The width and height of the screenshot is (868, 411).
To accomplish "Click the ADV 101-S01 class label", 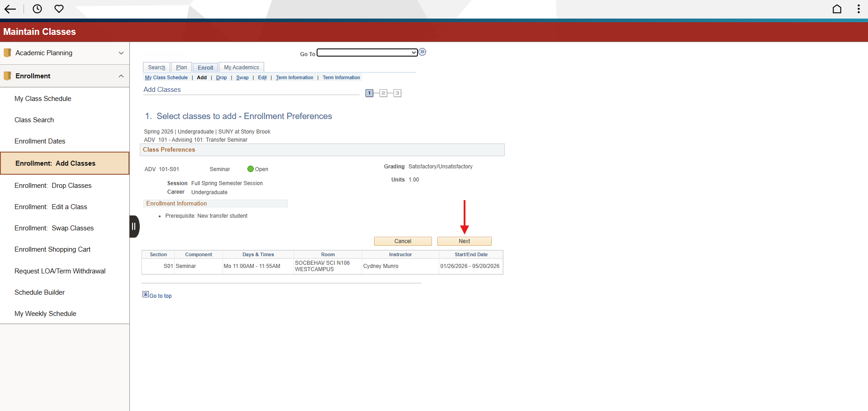I will pos(162,169).
